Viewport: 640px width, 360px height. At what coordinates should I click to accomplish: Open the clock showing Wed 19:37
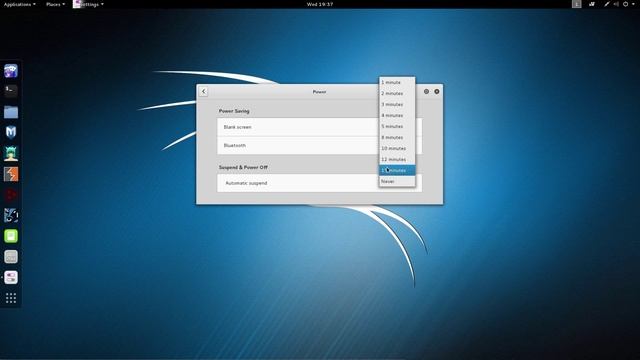pyautogui.click(x=320, y=4)
